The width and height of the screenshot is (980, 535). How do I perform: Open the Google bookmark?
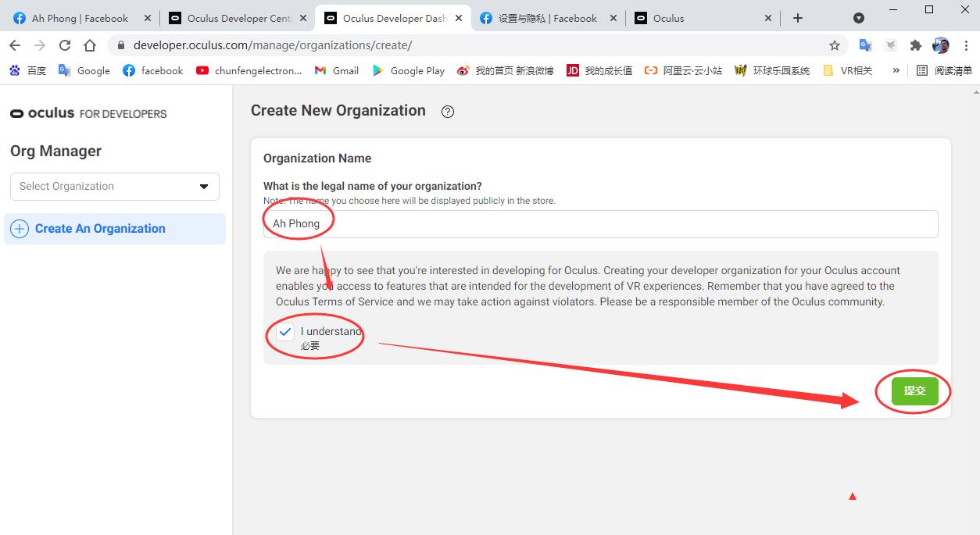84,70
